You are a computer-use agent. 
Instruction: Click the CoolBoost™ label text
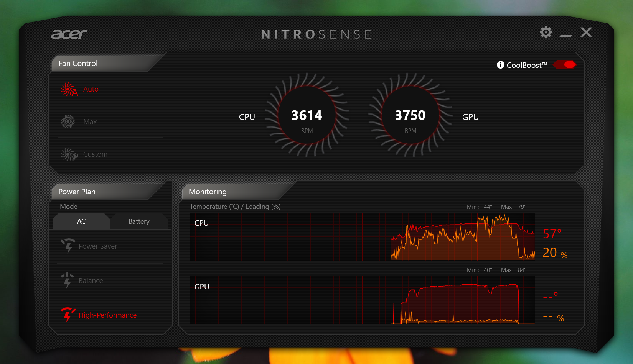pos(527,65)
